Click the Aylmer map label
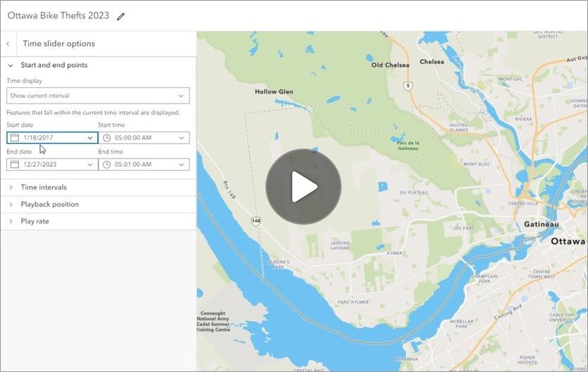Viewport: 588px width, 372px height. [x=394, y=253]
